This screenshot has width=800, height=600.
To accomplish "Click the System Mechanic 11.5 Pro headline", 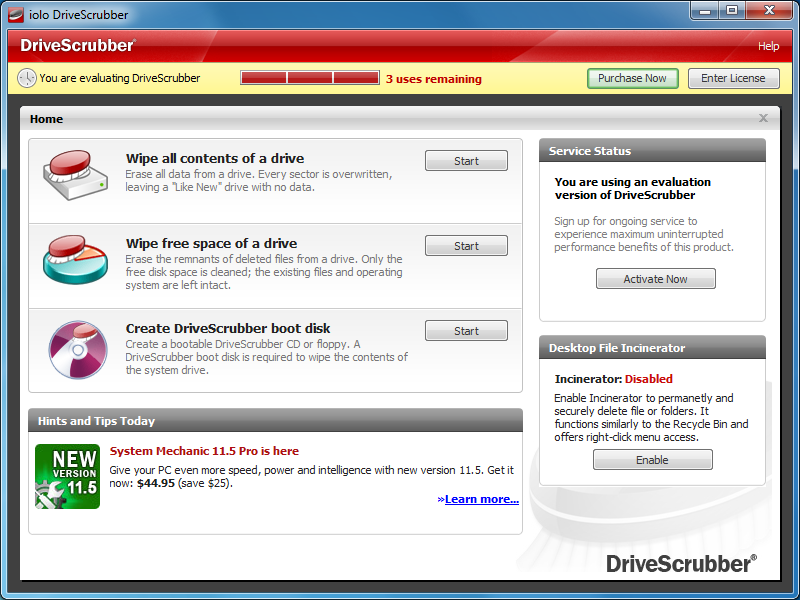I will click(204, 451).
